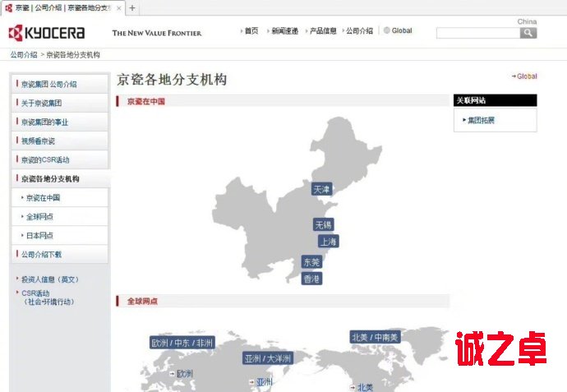Open 日本网点 sidebar sub-item
This screenshot has height=392, width=567.
coord(60,235)
